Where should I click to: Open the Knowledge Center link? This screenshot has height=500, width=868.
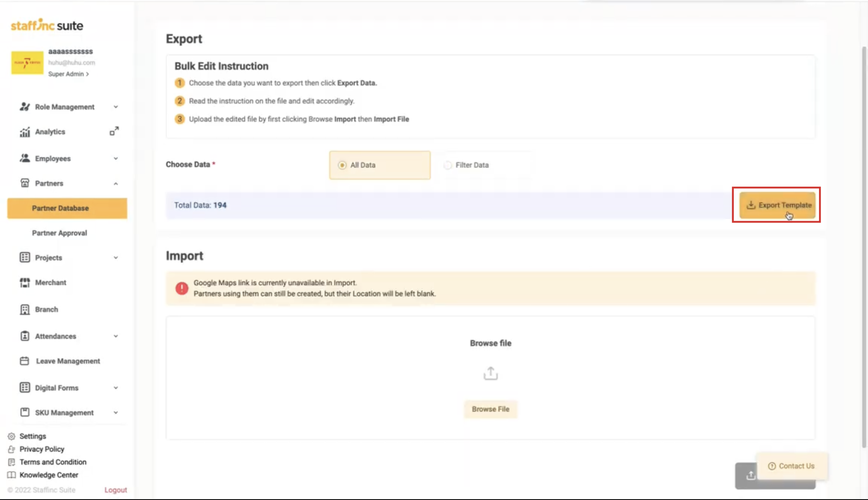pyautogui.click(x=49, y=475)
